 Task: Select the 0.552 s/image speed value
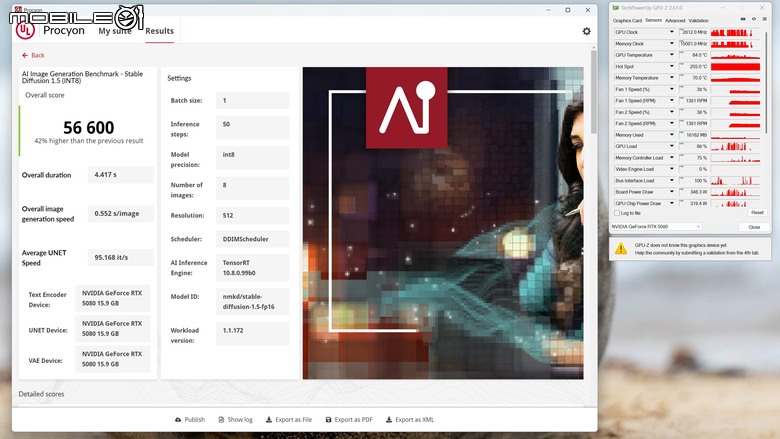pos(121,214)
